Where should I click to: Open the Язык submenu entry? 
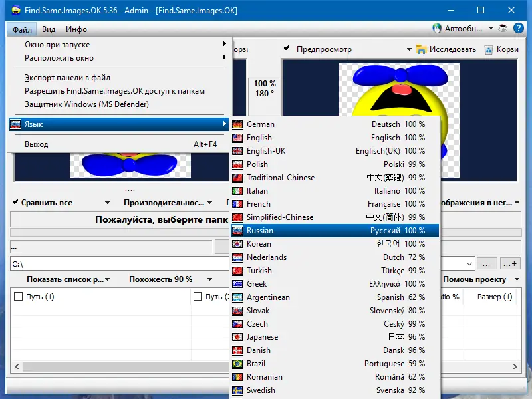[118, 124]
